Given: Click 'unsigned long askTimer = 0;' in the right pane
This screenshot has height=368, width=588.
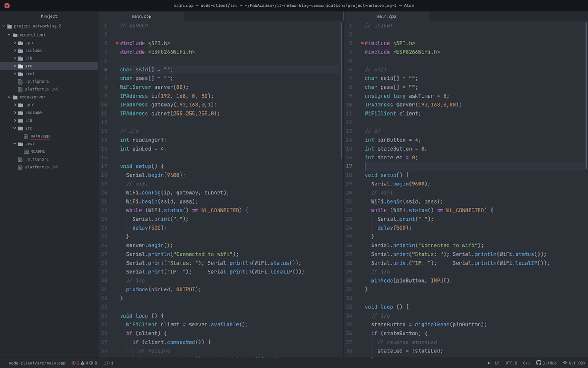Looking at the screenshot, I should [407, 96].
